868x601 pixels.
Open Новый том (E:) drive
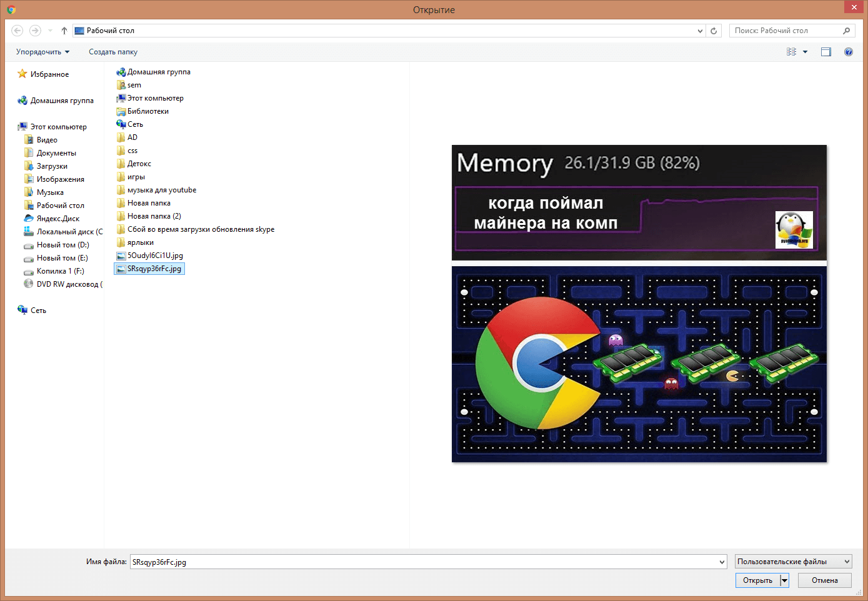click(x=56, y=257)
